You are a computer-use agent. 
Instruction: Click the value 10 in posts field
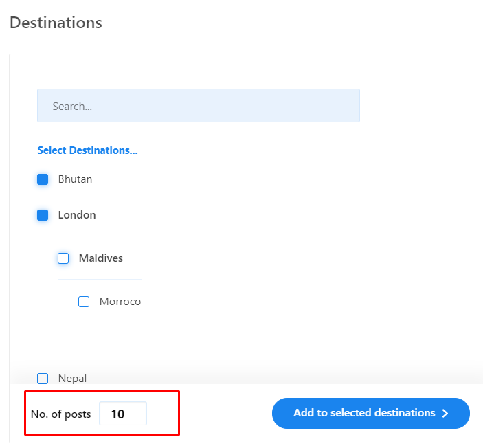[117, 414]
